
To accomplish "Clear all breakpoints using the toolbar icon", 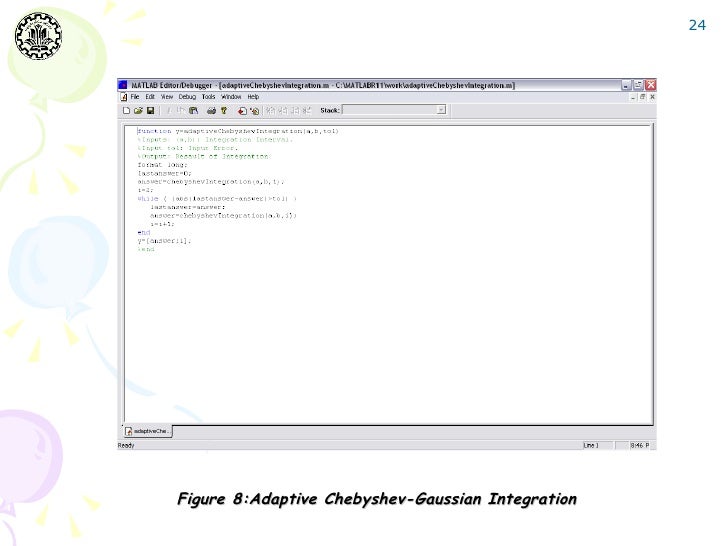I will (x=254, y=110).
